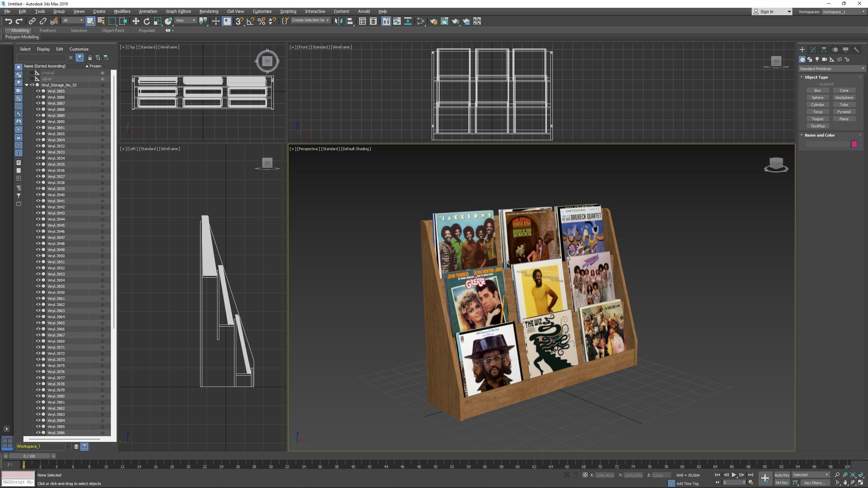Open the Standard Primitives dropdown
The height and width of the screenshot is (488, 868).
(831, 69)
